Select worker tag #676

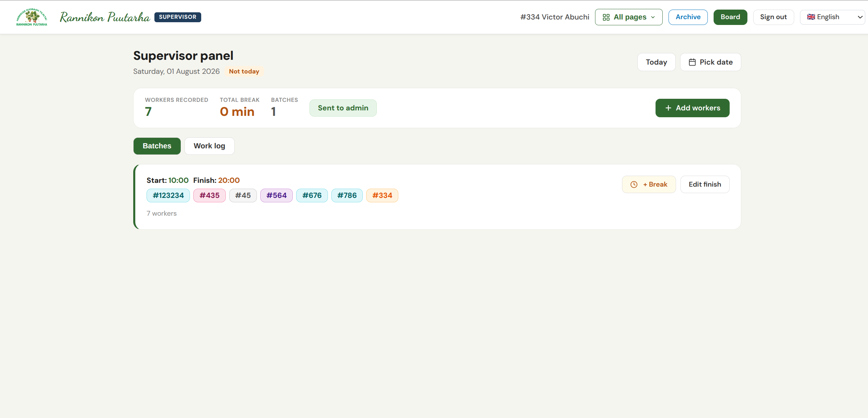click(x=312, y=195)
